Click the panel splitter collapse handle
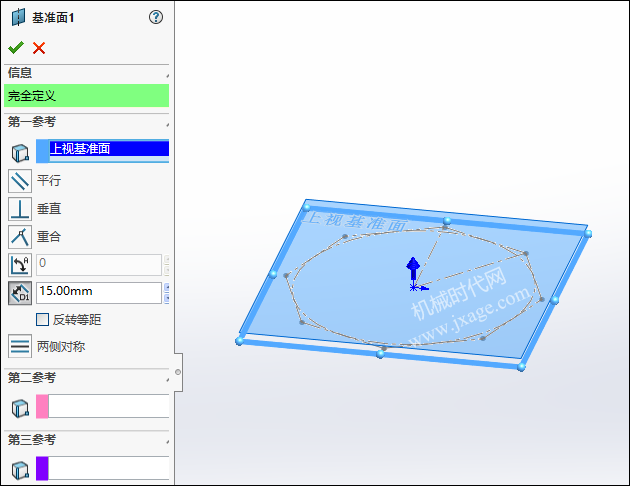This screenshot has height=486, width=630. point(178,372)
